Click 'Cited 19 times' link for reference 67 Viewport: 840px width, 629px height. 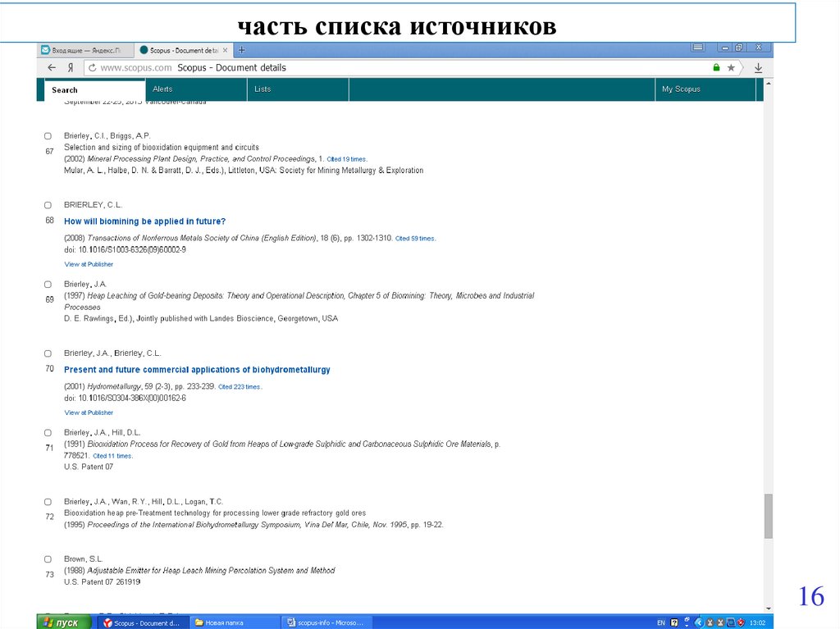click(x=347, y=159)
